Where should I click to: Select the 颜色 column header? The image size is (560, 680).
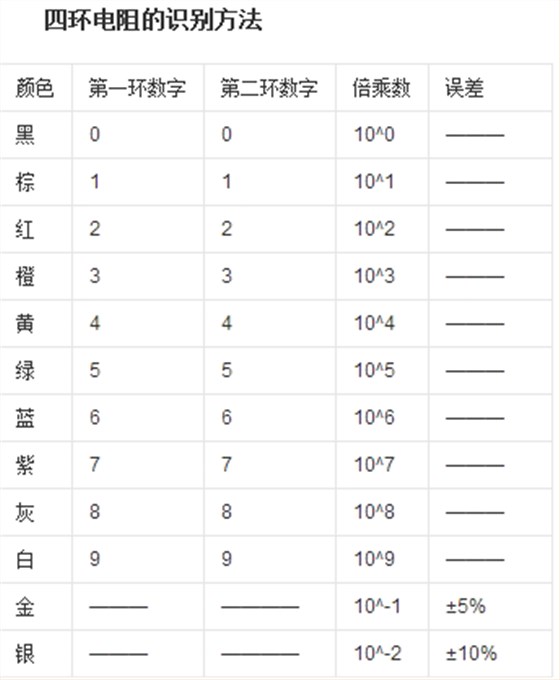(35, 88)
